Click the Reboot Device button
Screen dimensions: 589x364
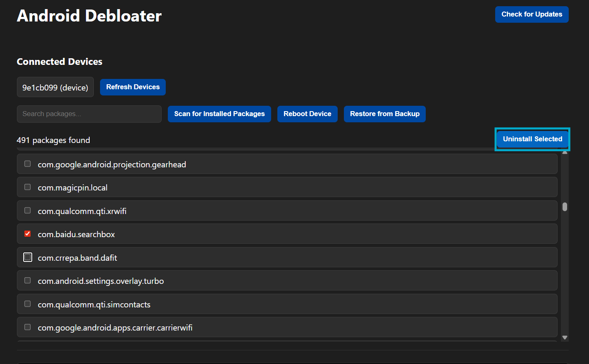pyautogui.click(x=308, y=114)
